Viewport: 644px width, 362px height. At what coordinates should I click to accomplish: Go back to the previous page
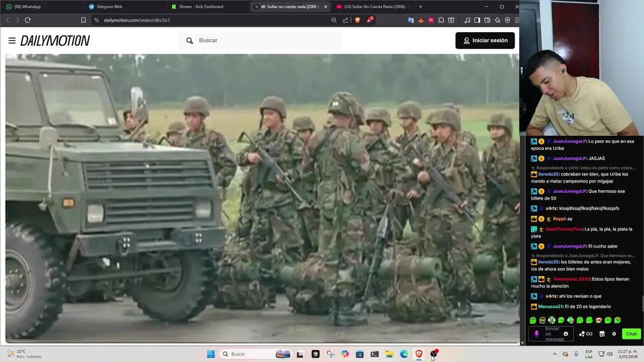8,20
